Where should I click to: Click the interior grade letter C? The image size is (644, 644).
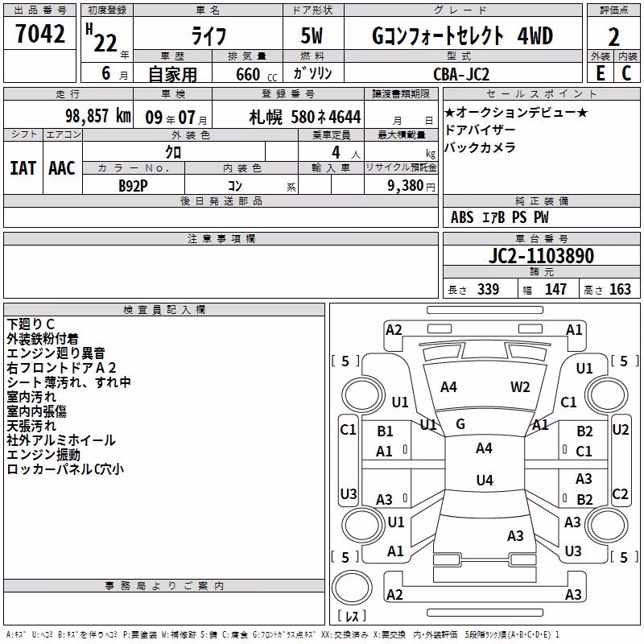click(626, 73)
